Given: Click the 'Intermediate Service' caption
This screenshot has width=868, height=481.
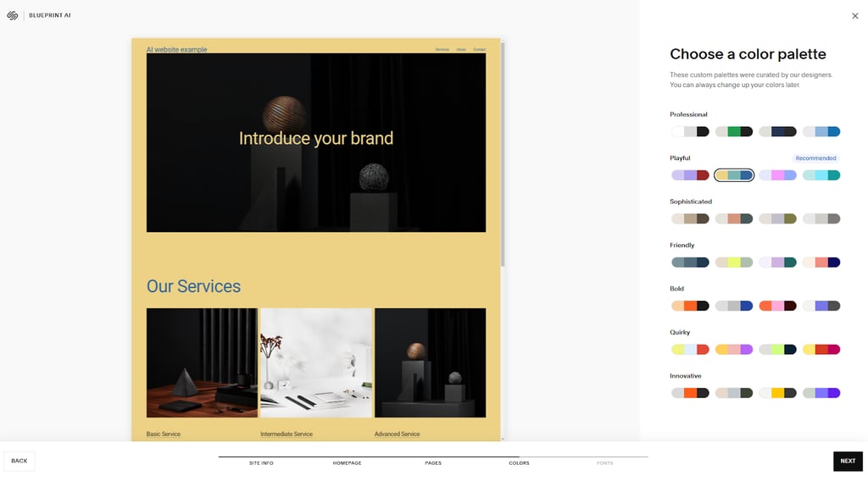Looking at the screenshot, I should (x=287, y=434).
